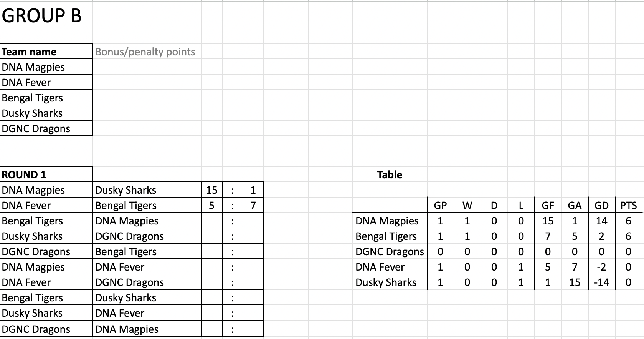Click empty away score for DGNC Dragons vs DNA Magpies

(x=253, y=329)
